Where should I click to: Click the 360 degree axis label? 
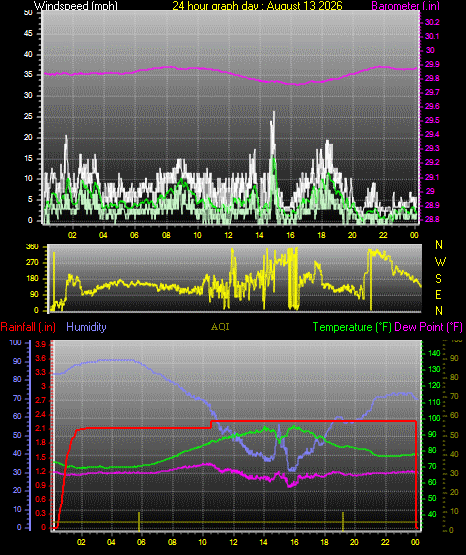point(32,247)
